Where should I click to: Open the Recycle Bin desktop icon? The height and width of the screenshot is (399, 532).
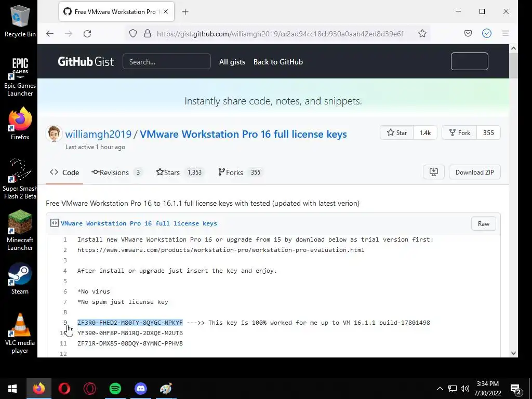pos(20,21)
